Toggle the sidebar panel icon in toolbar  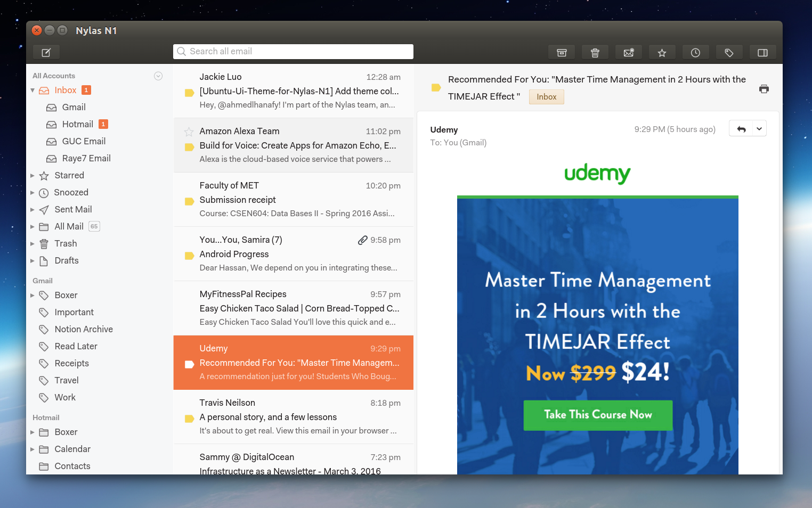click(762, 52)
